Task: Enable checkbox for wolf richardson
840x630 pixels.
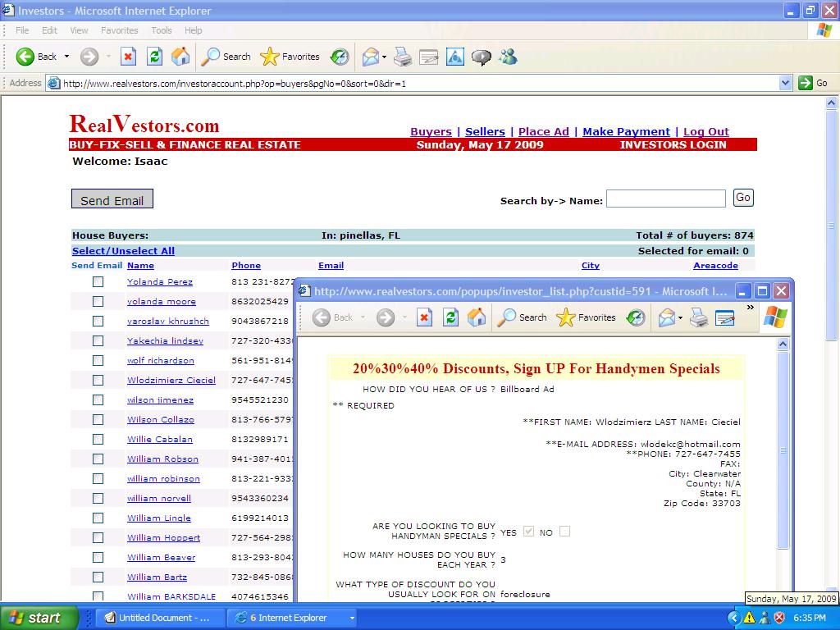Action: coord(98,361)
